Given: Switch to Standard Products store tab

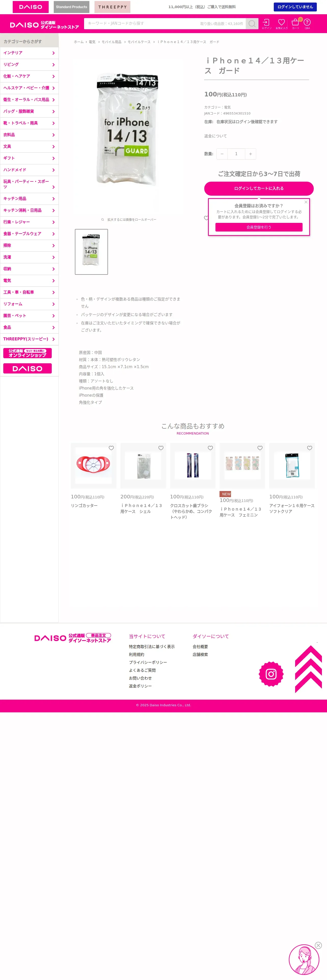Looking at the screenshot, I should [x=72, y=7].
